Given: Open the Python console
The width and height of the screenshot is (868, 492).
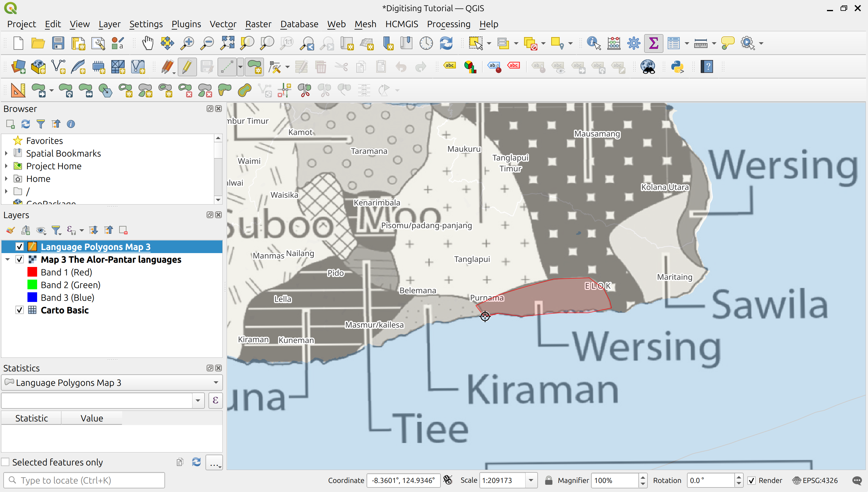Looking at the screenshot, I should (x=678, y=67).
